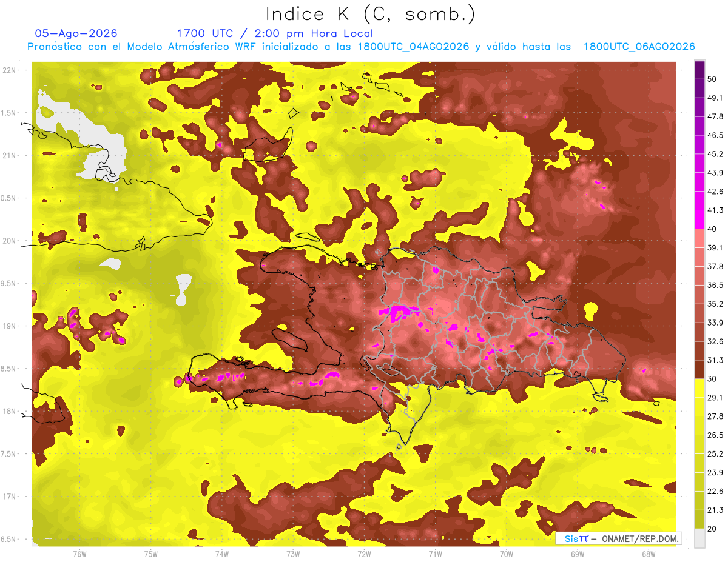Click the colorbar value "30"
This screenshot has width=728, height=562.
coord(712,379)
